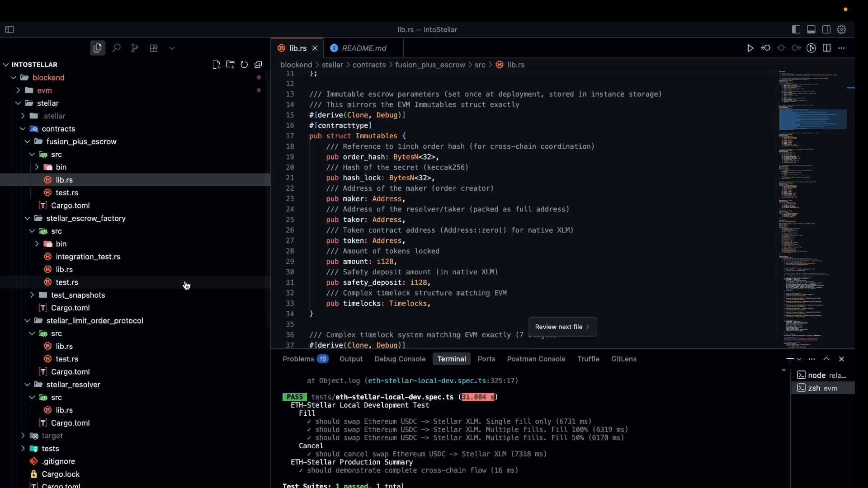Toggle the primary sidebar visibility
Viewport: 868px width, 488px height.
click(796, 29)
